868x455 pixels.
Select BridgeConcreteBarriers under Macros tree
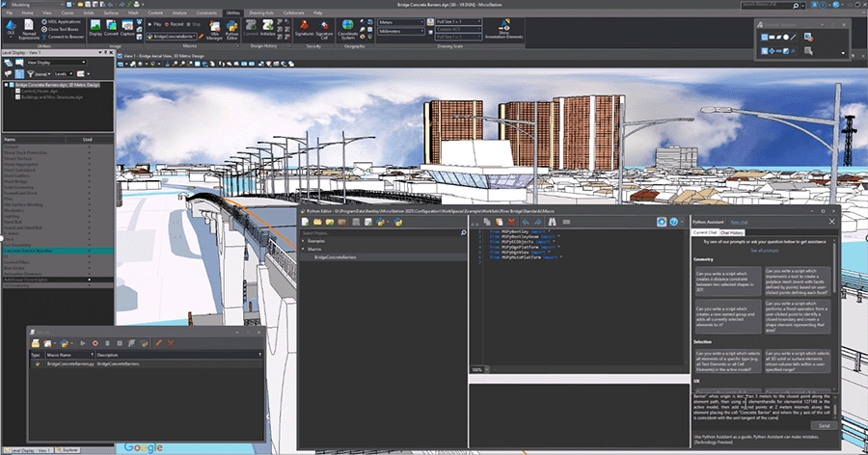point(335,258)
